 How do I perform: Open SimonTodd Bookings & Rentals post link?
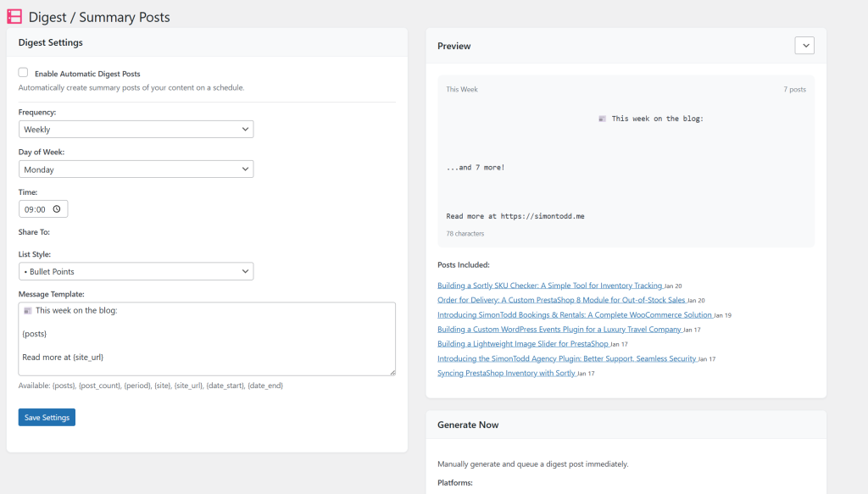click(x=574, y=314)
